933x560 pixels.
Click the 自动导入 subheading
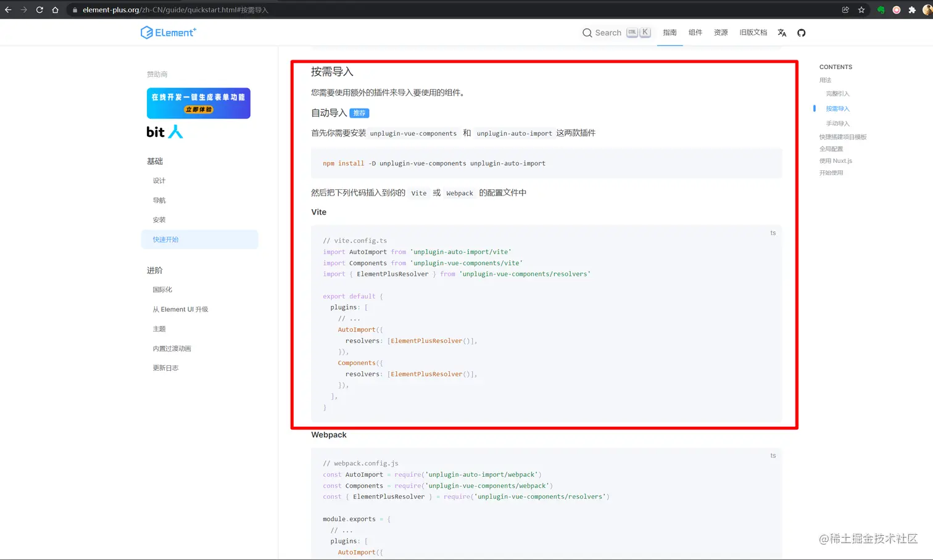(x=329, y=113)
